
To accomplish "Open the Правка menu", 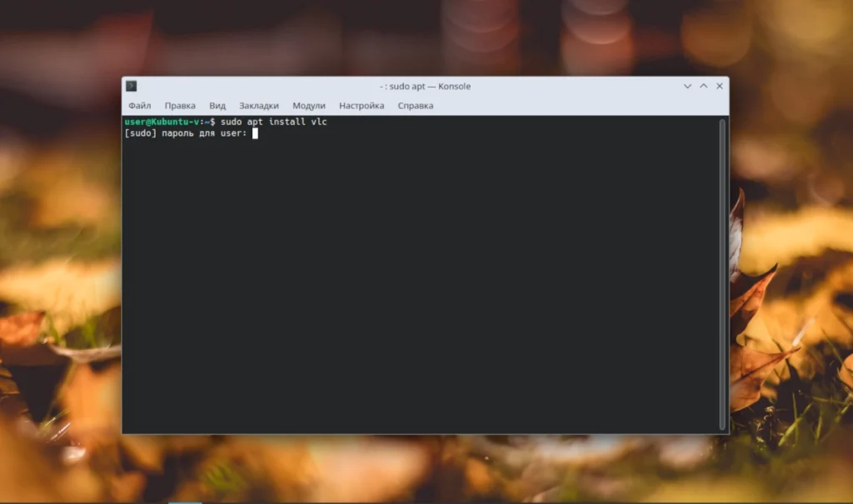I will (x=180, y=106).
